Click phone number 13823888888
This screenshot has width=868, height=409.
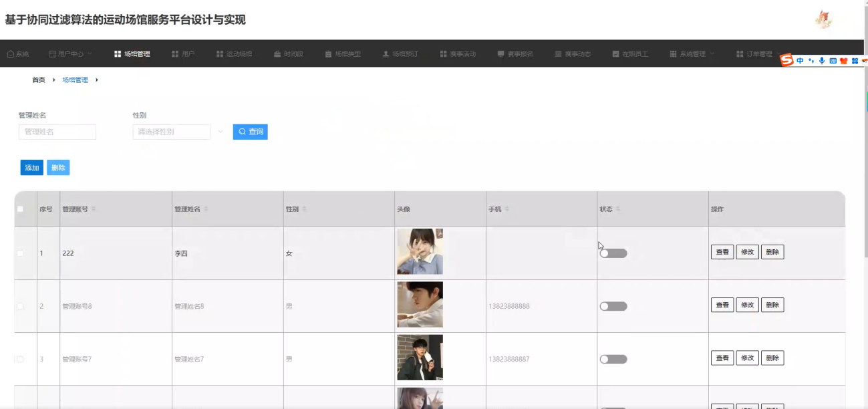click(x=509, y=306)
